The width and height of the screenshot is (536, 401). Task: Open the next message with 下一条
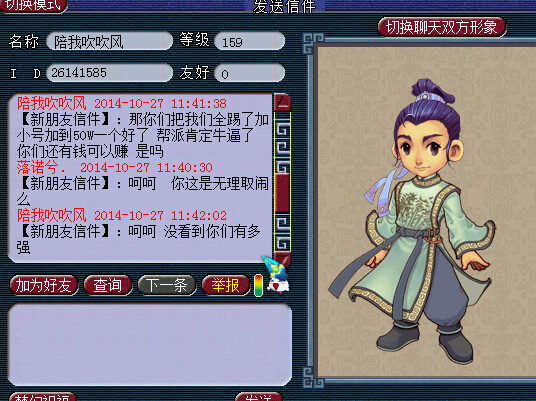tap(167, 285)
